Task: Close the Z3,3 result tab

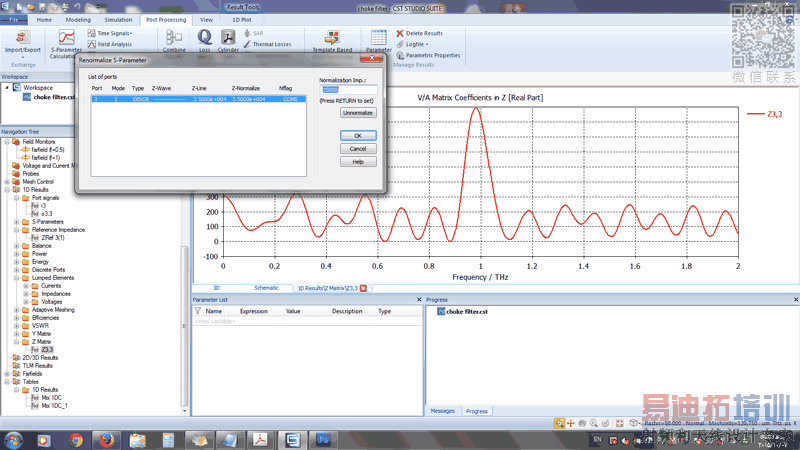Action: tap(363, 288)
